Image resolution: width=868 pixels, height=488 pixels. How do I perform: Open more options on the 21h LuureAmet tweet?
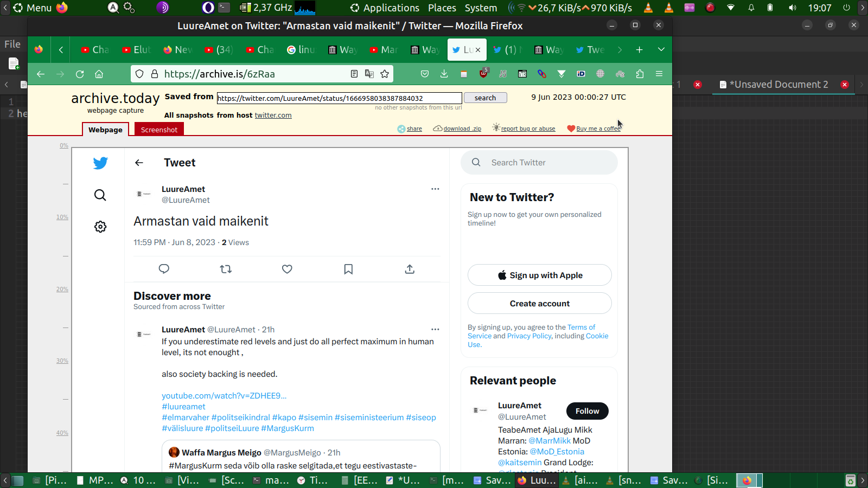[435, 329]
